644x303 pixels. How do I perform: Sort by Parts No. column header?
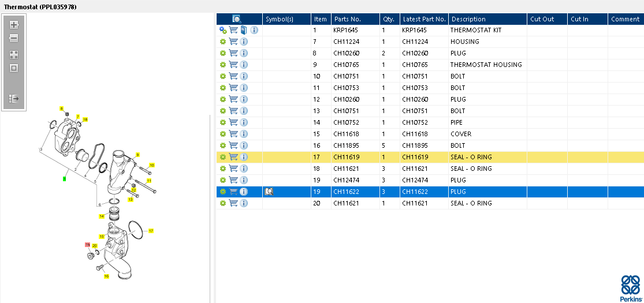(x=355, y=19)
